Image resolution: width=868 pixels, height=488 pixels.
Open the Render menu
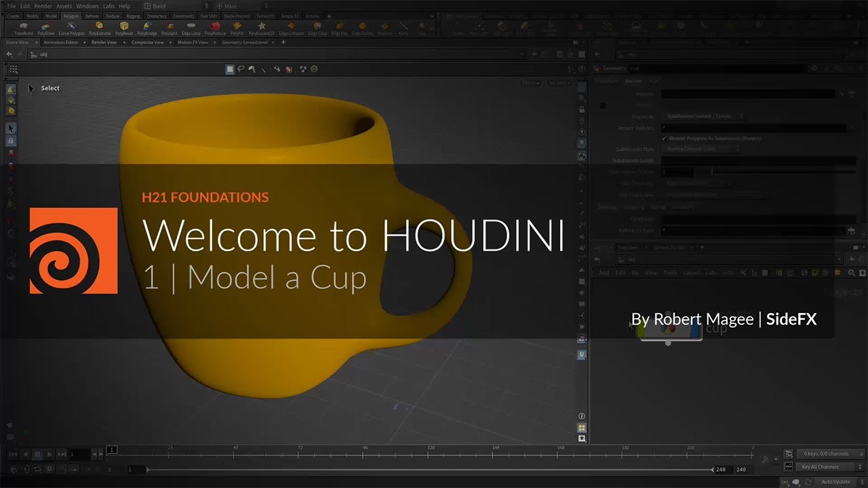pos(43,6)
